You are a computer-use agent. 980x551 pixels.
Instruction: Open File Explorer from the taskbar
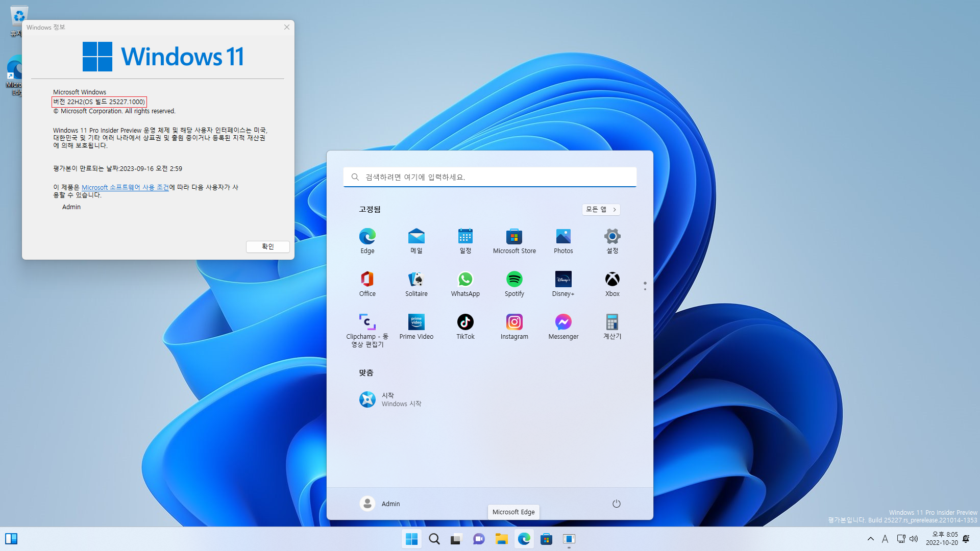pos(501,539)
